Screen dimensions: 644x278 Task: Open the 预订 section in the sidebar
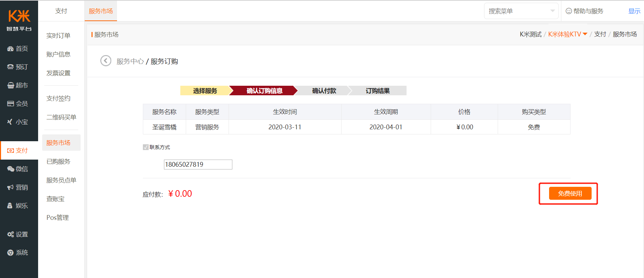(x=18, y=67)
